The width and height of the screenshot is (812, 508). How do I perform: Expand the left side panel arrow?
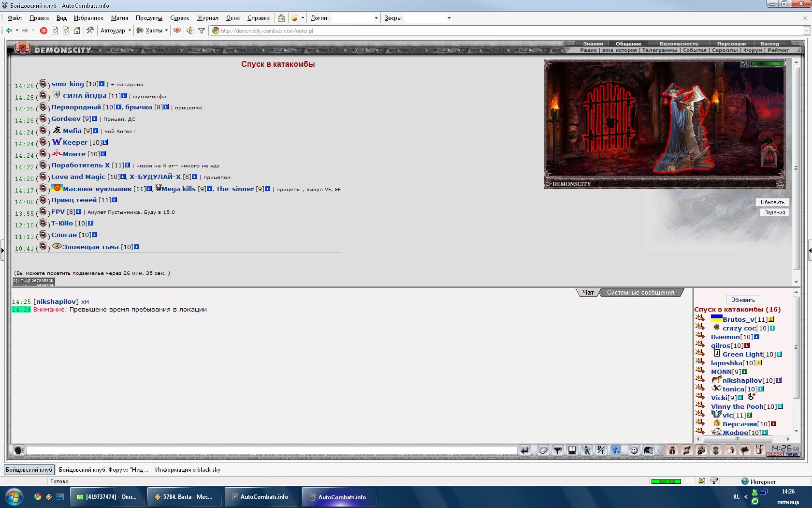[x=2, y=251]
